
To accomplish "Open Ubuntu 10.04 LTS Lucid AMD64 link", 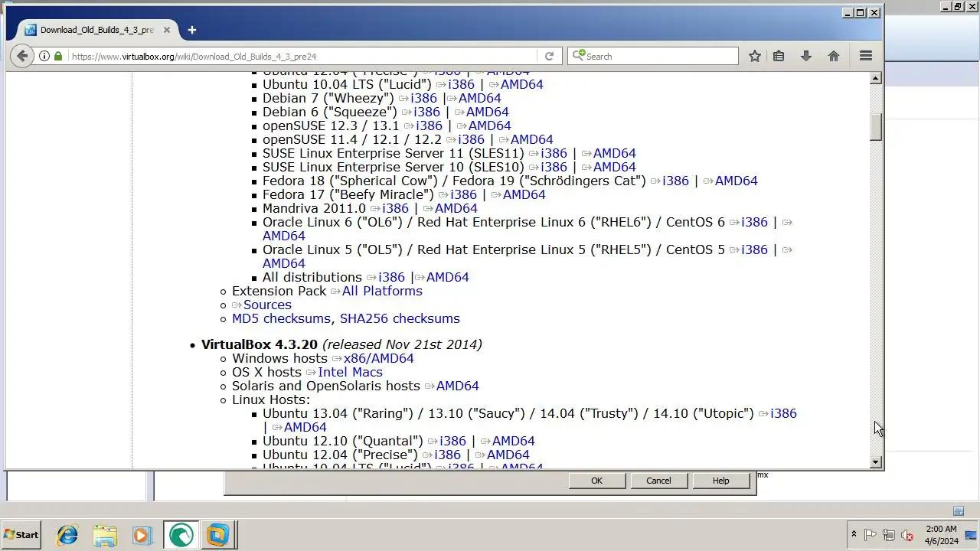I will pyautogui.click(x=521, y=84).
